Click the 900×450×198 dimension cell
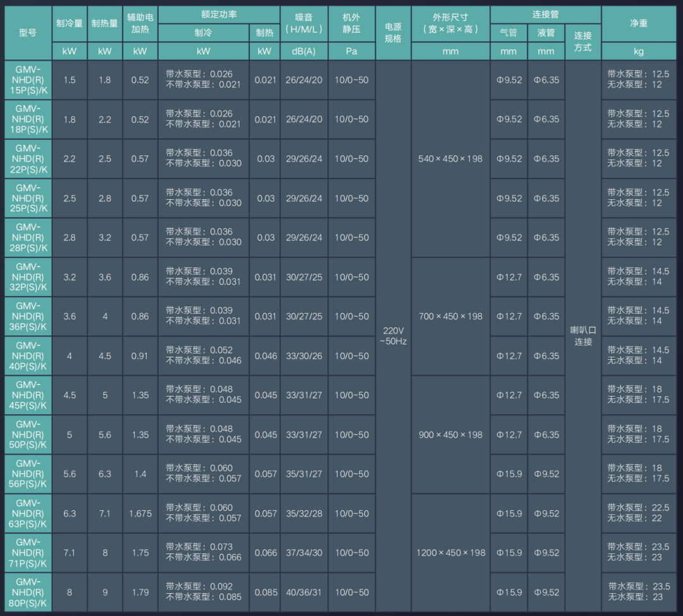 point(450,434)
